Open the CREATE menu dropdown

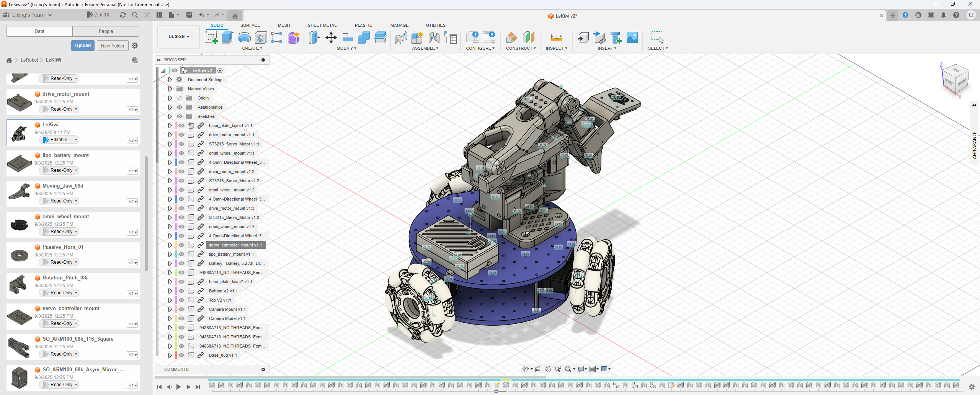(x=252, y=48)
